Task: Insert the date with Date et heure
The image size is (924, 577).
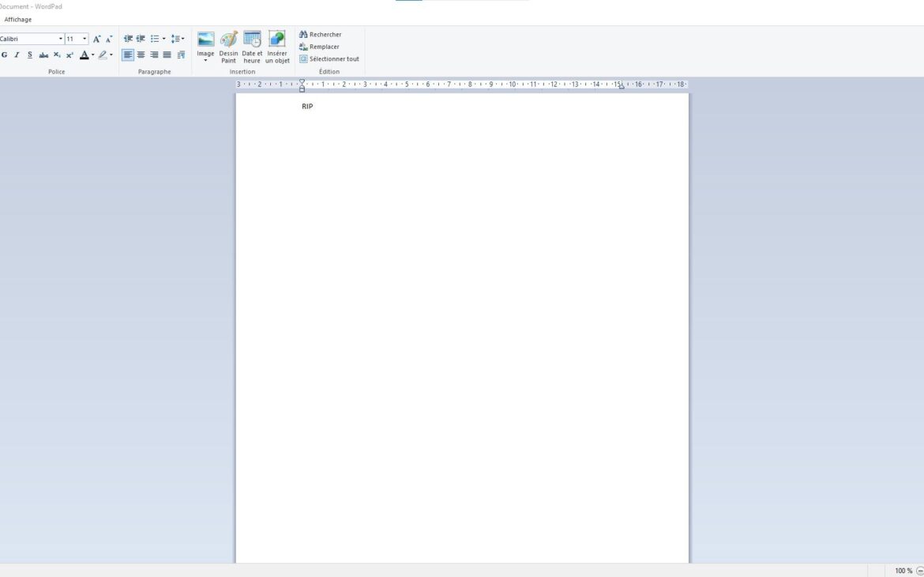Action: (252, 47)
